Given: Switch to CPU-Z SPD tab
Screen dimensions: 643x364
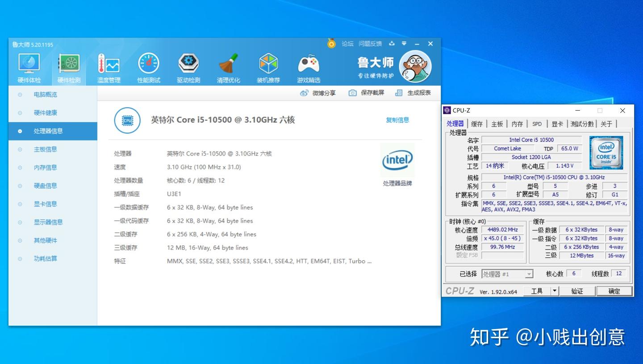Looking at the screenshot, I should click(537, 124).
